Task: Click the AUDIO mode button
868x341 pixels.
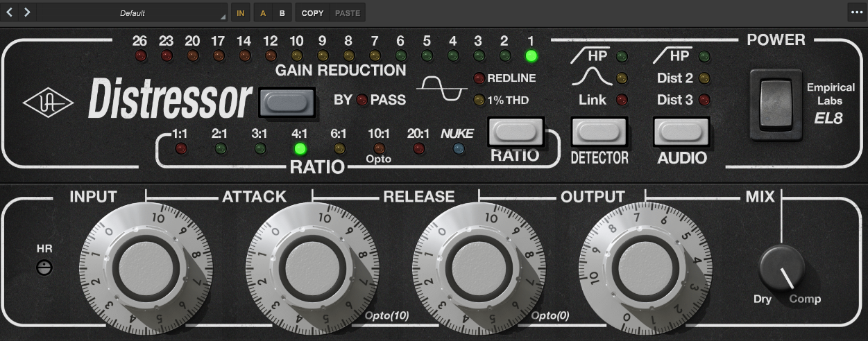Action: (682, 130)
